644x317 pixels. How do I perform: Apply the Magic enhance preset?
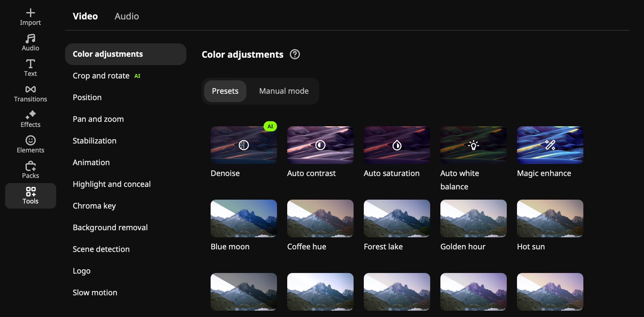point(550,145)
